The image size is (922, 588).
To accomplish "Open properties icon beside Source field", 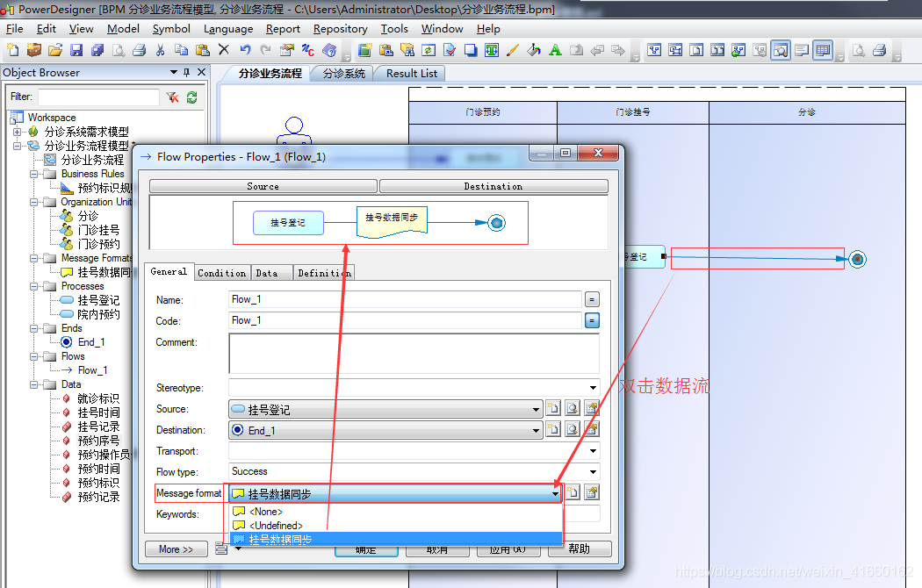I will point(592,408).
